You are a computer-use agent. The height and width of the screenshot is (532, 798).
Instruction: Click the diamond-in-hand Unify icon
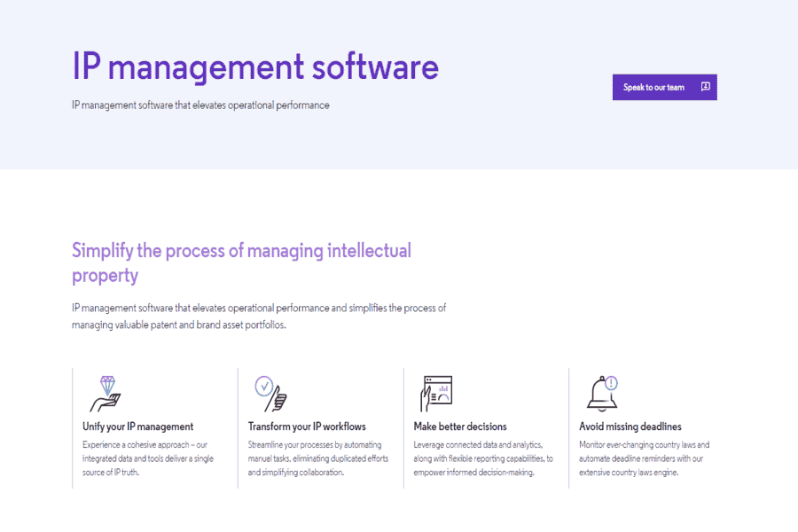pyautogui.click(x=106, y=393)
